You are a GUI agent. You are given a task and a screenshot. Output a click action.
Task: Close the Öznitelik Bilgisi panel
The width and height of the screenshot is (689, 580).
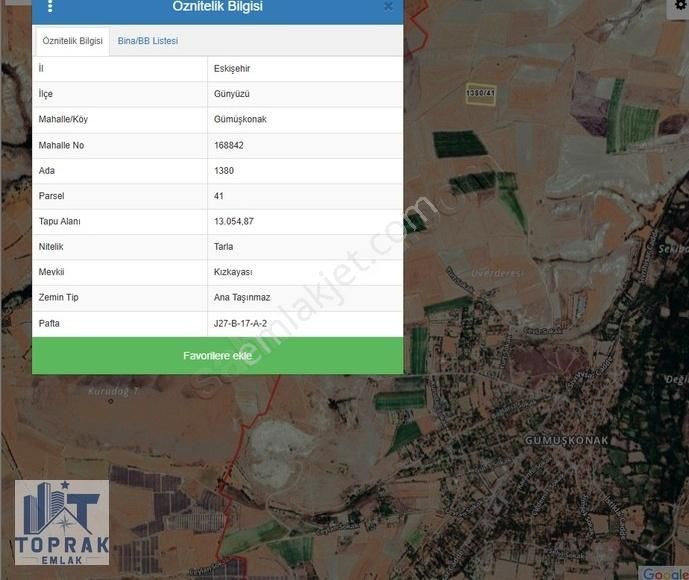tap(388, 6)
